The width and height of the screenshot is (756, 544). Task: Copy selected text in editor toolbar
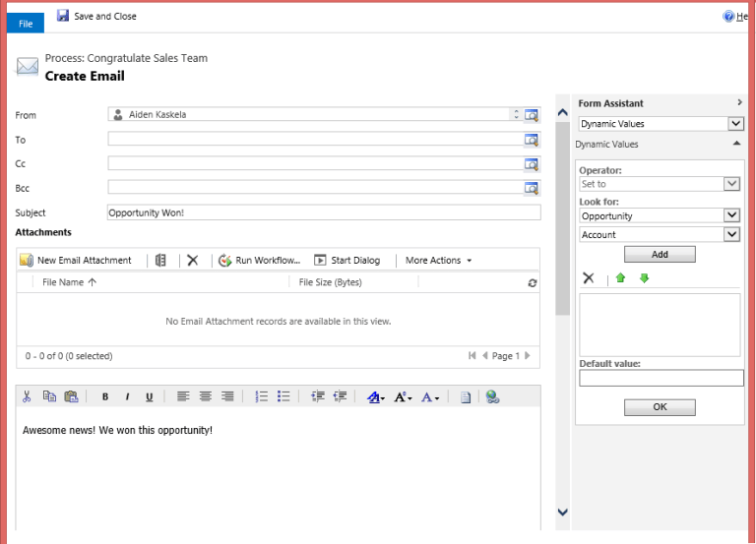[x=49, y=396]
